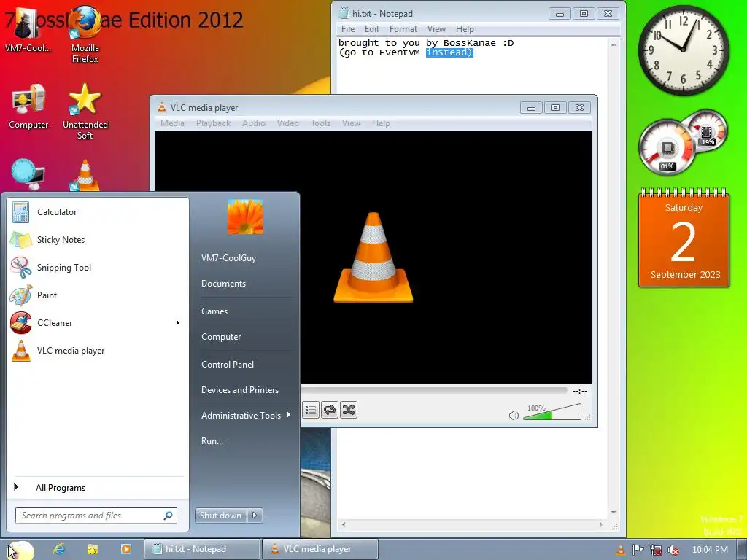Launch Paint from the Start menu
This screenshot has width=747, height=560.
pos(98,295)
